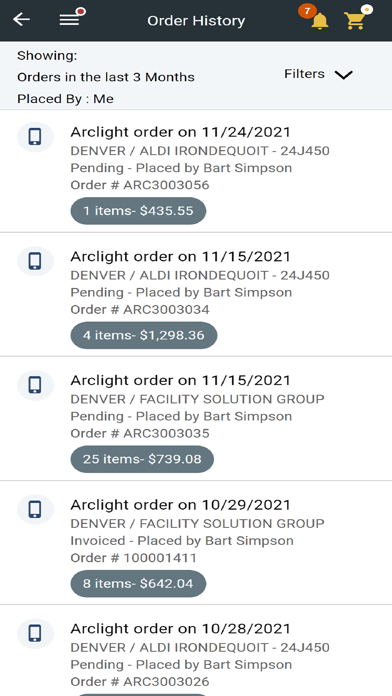Open notifications bell with badge 7
The height and width of the screenshot is (696, 392).
[x=316, y=17]
